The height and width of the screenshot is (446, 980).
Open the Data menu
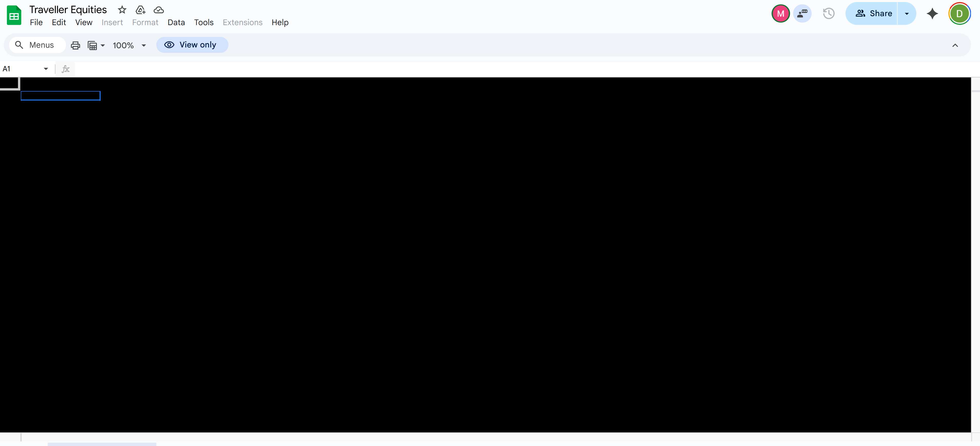(x=176, y=22)
